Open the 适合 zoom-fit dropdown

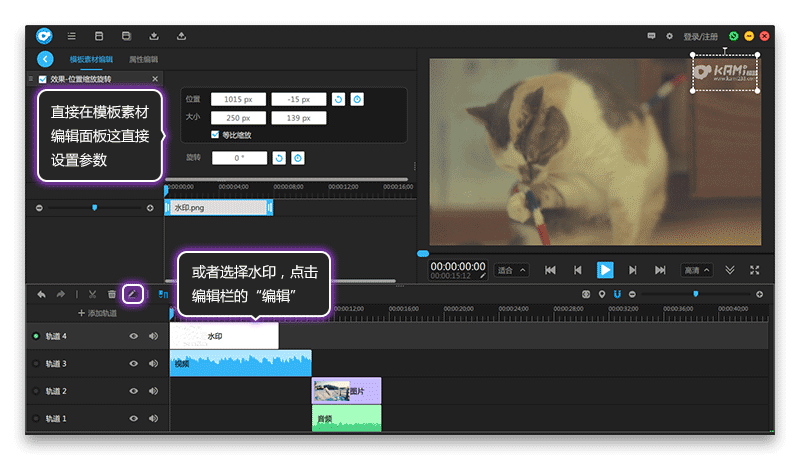tap(512, 270)
